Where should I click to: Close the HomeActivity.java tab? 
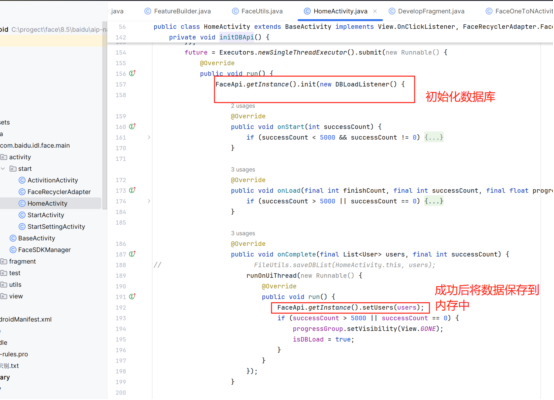[x=375, y=11]
